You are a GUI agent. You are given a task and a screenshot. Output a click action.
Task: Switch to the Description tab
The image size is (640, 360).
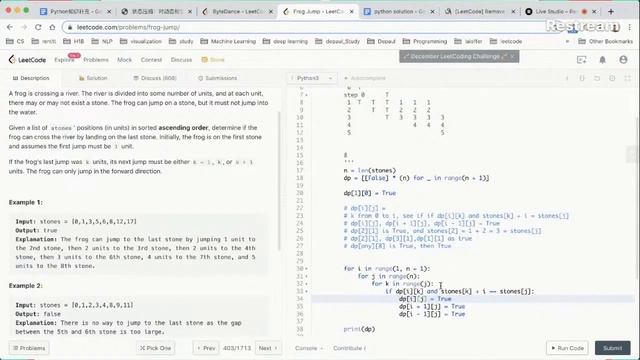[31, 78]
